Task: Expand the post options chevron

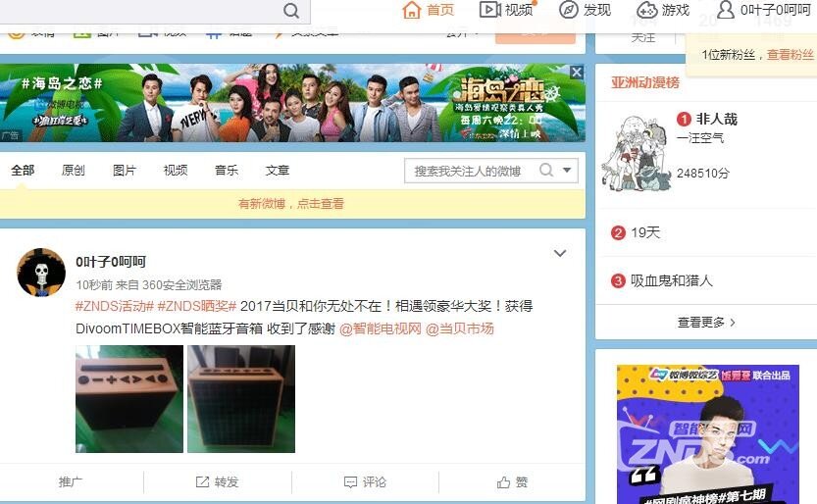Action: click(x=560, y=254)
